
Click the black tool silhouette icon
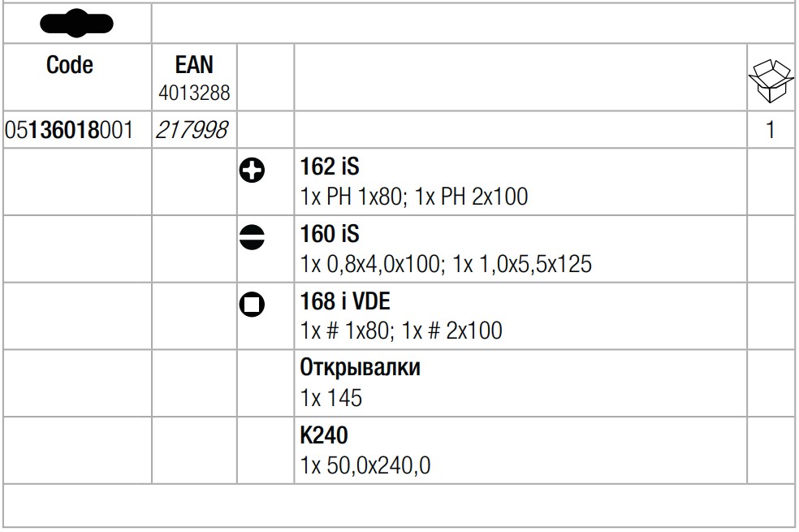[77, 24]
